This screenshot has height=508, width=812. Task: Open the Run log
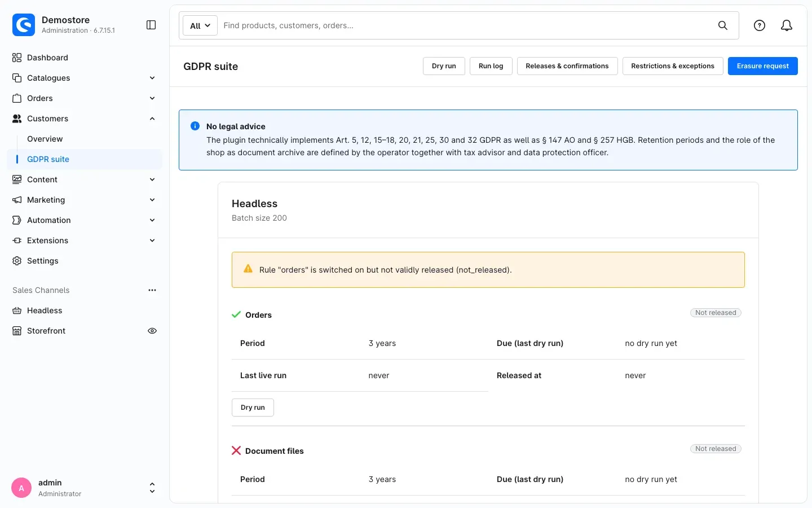pos(491,66)
